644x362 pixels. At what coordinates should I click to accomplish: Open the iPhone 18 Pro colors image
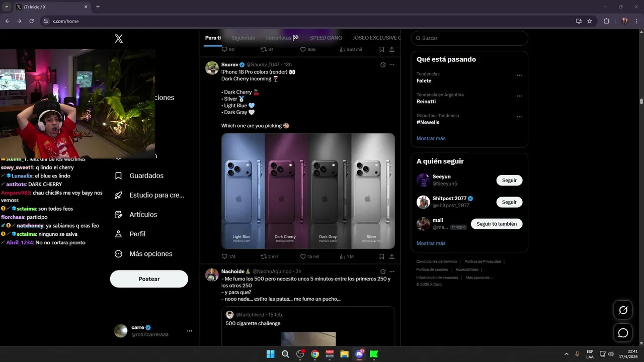(x=308, y=191)
